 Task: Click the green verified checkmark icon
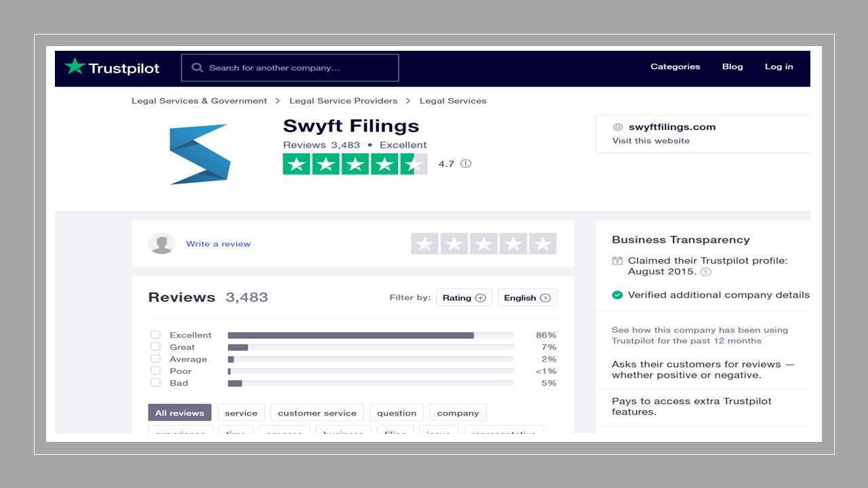617,295
